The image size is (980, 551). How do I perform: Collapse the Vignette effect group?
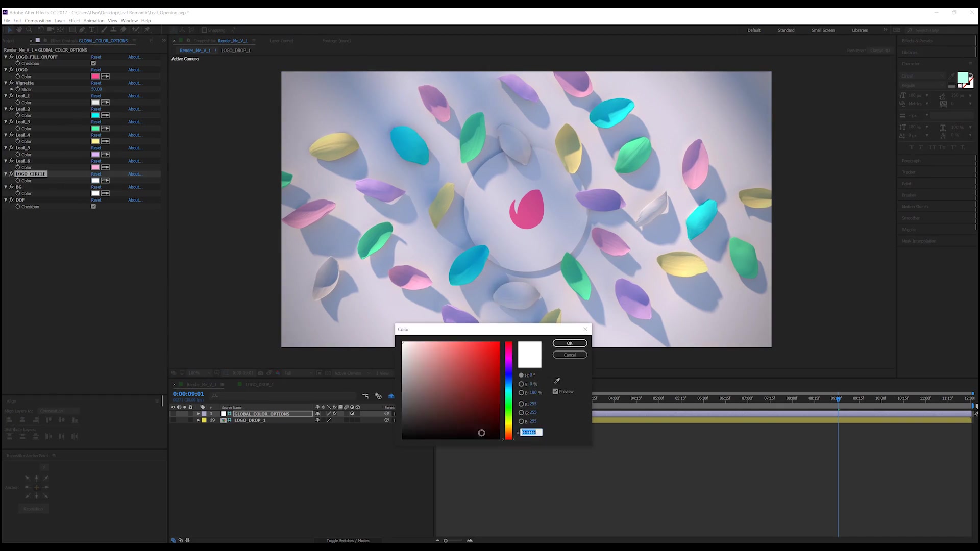click(x=6, y=83)
